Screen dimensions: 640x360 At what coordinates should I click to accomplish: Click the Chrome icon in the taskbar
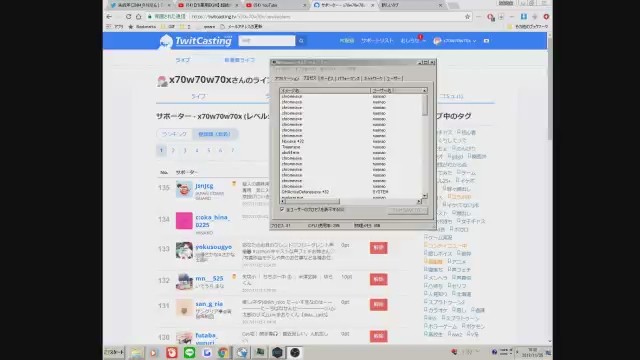(x=224, y=352)
